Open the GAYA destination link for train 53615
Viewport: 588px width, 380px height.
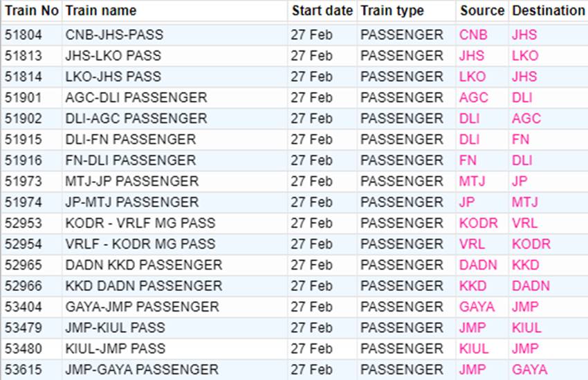pos(529,370)
